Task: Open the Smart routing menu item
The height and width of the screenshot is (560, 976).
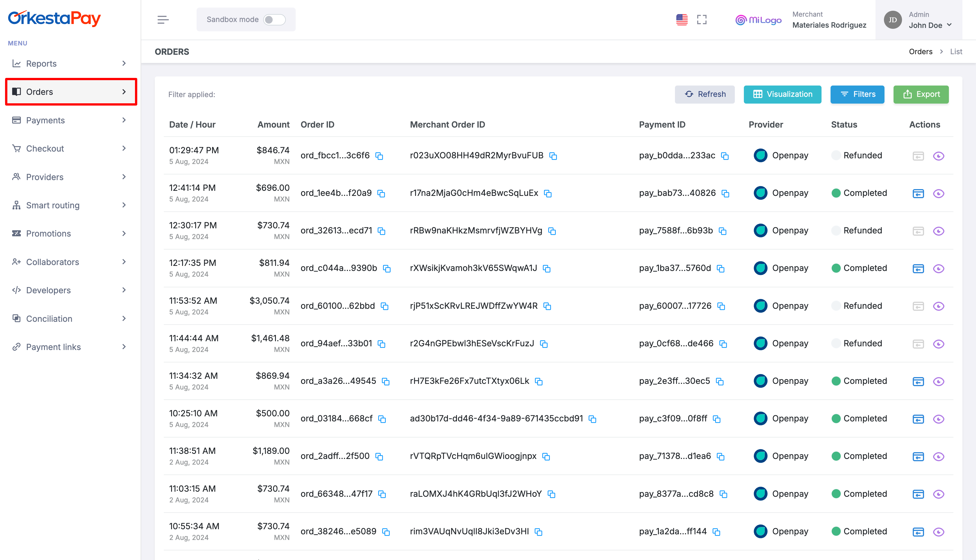Action: [x=70, y=205]
